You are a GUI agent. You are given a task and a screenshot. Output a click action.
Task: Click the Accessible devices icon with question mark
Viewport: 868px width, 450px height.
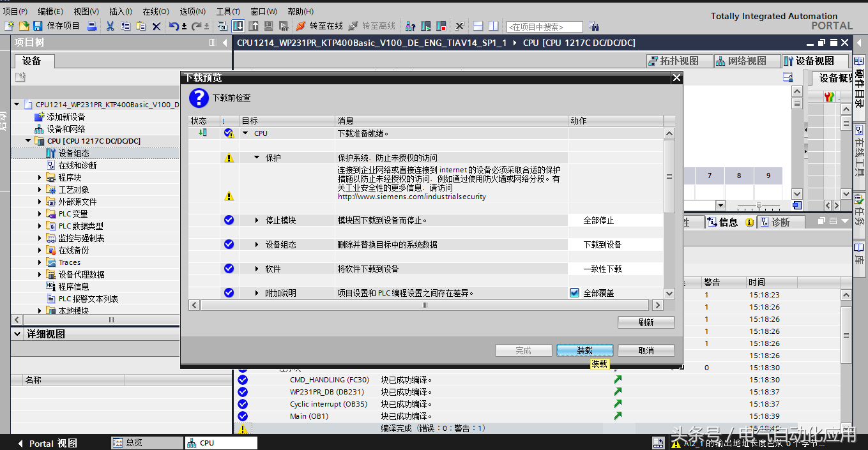coord(410,26)
